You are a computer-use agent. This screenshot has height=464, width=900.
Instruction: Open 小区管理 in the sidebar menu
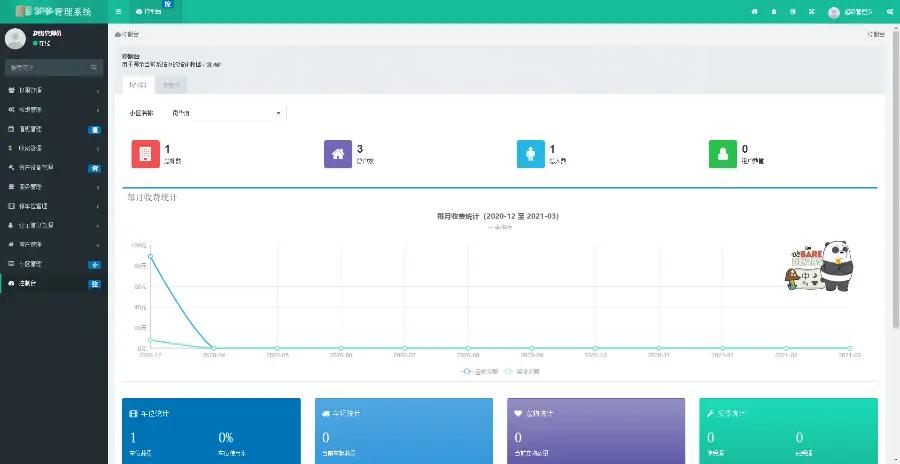click(54, 264)
